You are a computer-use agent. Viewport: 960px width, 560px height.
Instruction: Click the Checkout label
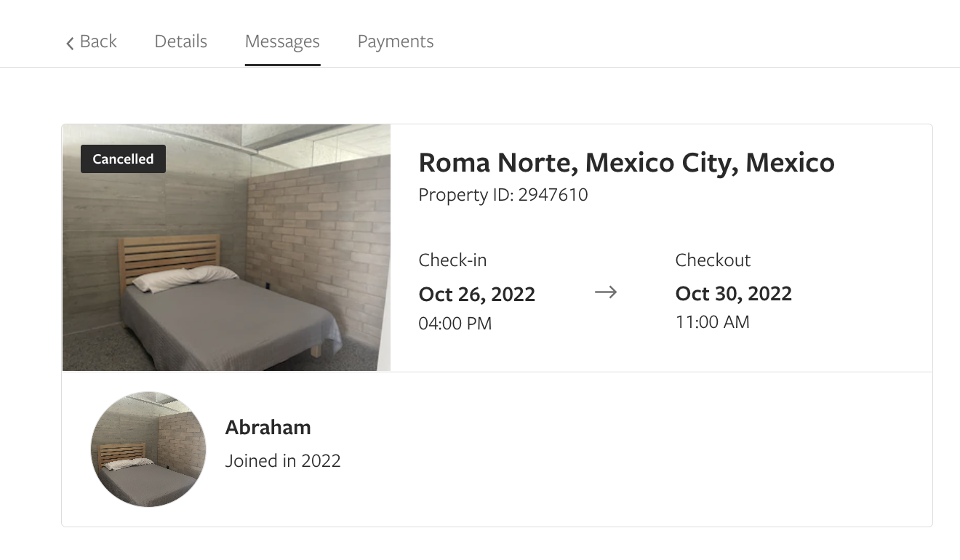713,260
